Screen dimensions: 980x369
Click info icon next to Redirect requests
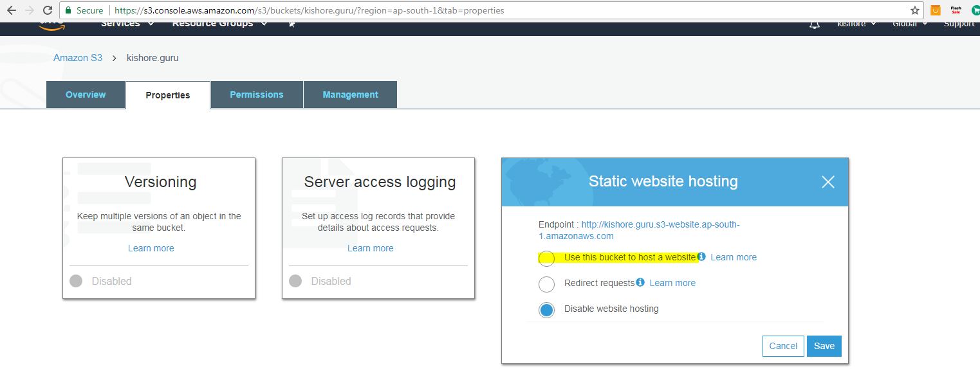[x=640, y=283]
